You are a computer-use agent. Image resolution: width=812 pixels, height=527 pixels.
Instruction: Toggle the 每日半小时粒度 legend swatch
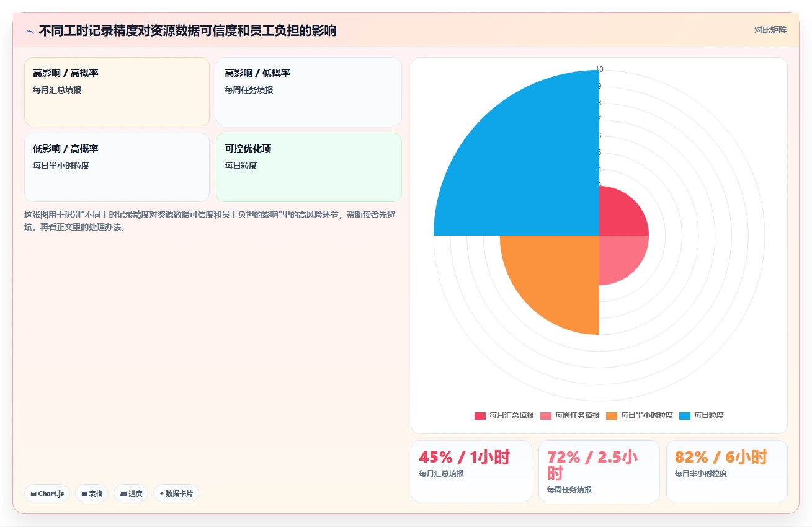tap(611, 415)
